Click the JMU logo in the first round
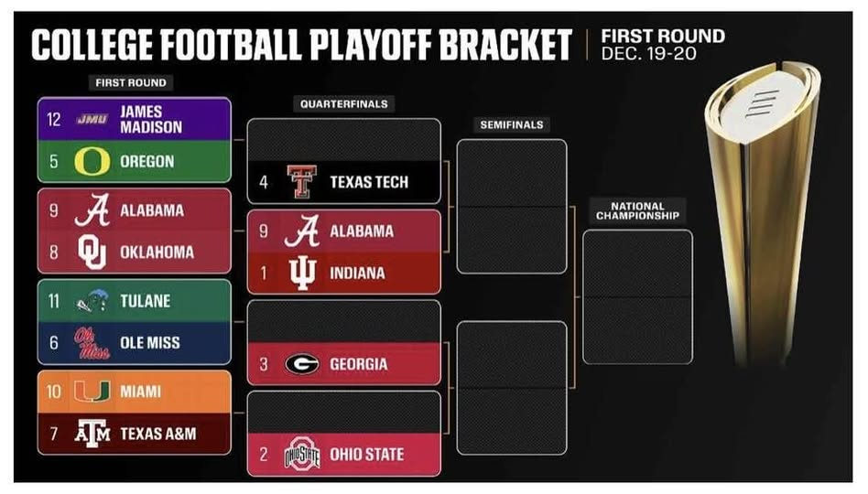This screenshot has width=868, height=494. click(92, 119)
